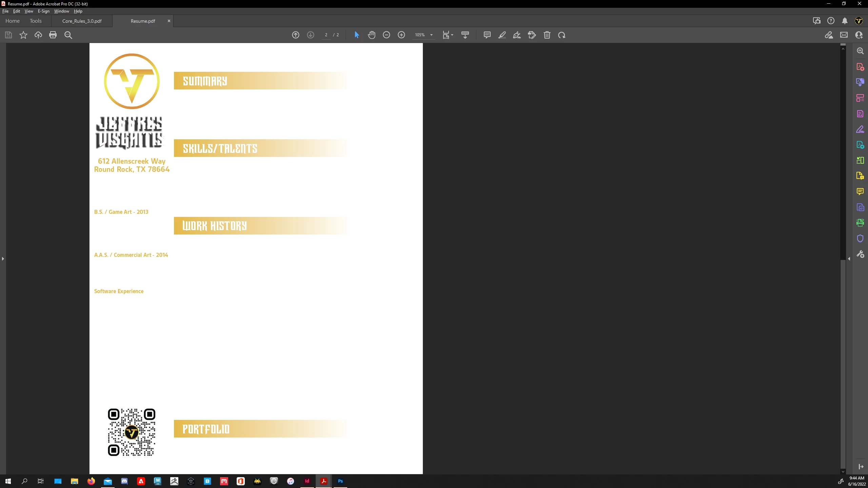Open the Protect shield tool in sidebar

coord(860,239)
